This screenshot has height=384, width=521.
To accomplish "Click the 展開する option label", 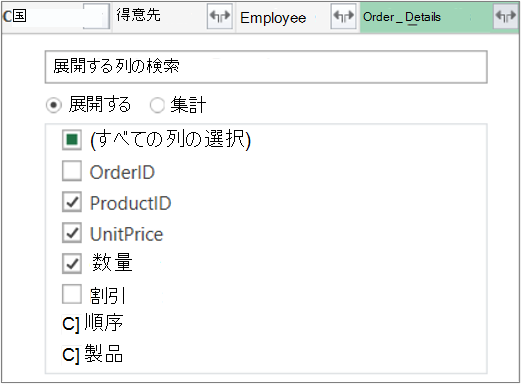I will 100,104.
